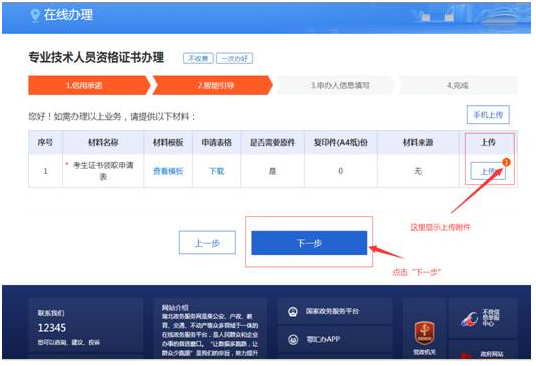Open the 查看模板 link
Viewport: 536px width, 366px height.
point(168,171)
